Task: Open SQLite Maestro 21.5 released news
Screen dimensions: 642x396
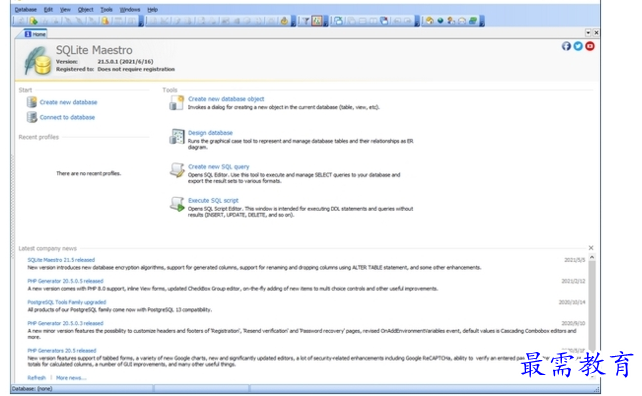Action: pos(61,260)
